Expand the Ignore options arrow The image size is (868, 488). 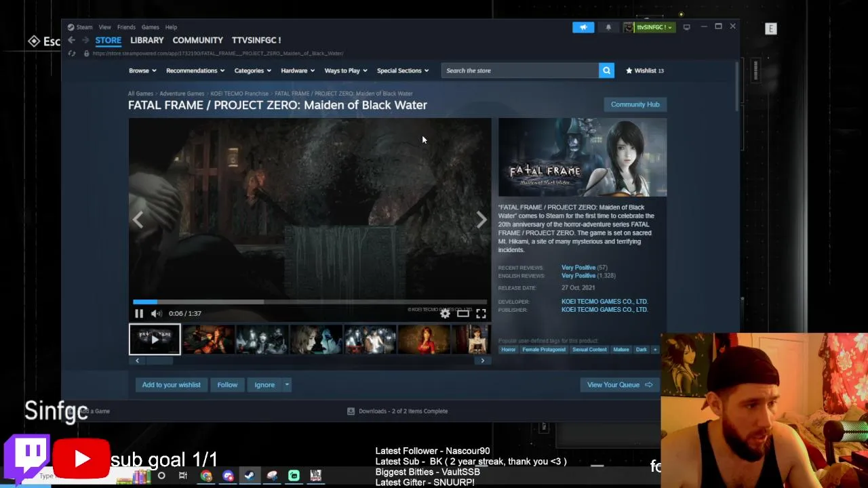point(287,385)
